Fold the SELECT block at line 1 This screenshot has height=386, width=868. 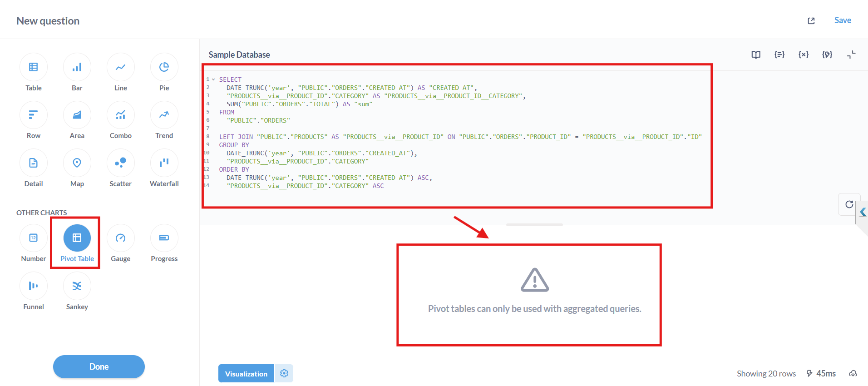[213, 79]
